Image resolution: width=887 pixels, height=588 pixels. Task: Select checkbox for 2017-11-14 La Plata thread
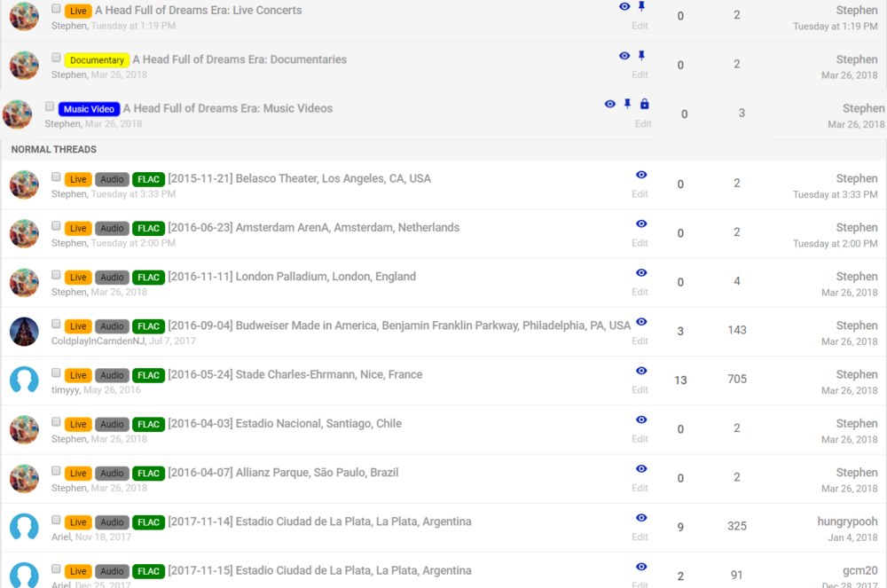point(56,520)
